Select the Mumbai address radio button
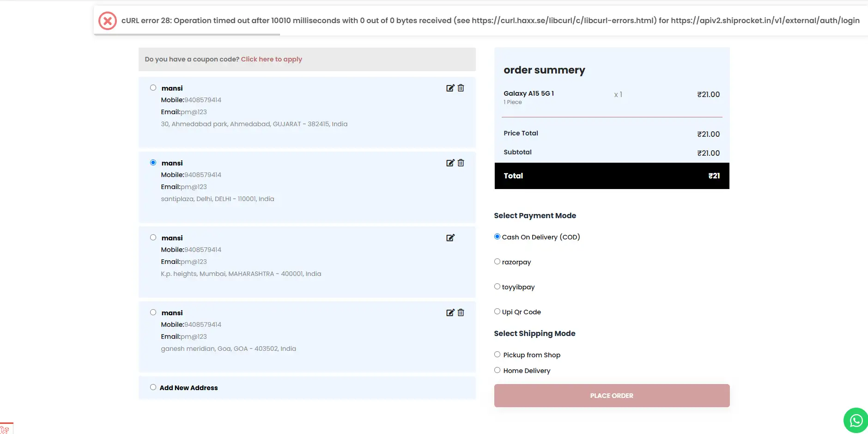868x434 pixels. pyautogui.click(x=153, y=238)
